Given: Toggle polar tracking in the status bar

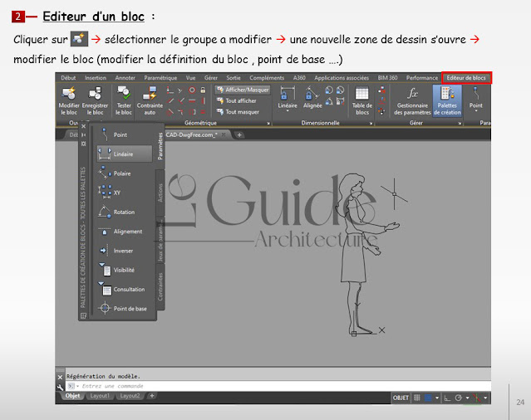Looking at the screenshot, I should coord(458,398).
